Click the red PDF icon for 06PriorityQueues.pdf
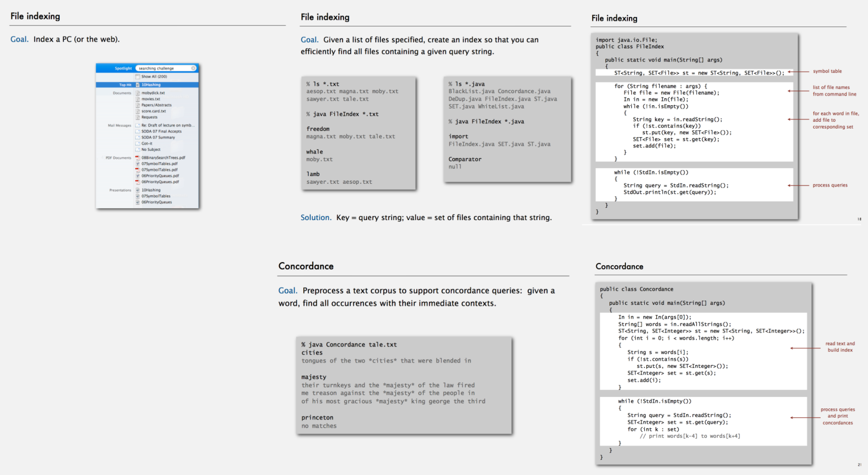Image resolution: width=868 pixels, height=475 pixels. [138, 182]
